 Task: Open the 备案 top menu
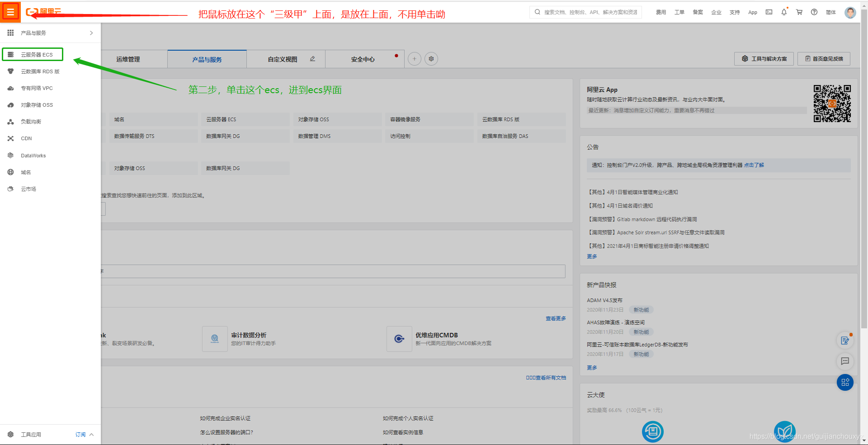[698, 12]
